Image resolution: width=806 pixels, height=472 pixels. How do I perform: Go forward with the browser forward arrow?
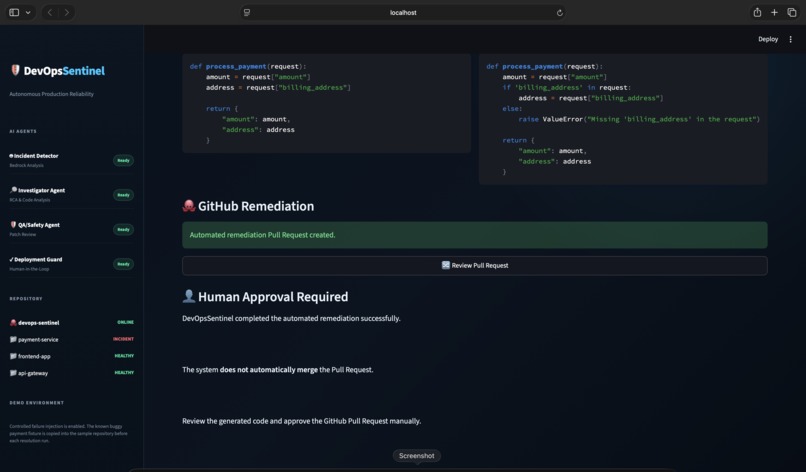(67, 12)
